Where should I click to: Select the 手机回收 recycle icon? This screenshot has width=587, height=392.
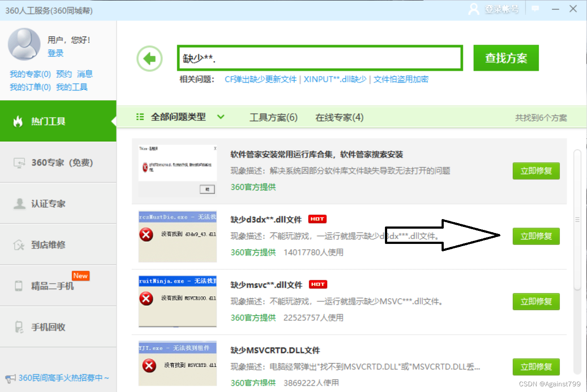(18, 327)
